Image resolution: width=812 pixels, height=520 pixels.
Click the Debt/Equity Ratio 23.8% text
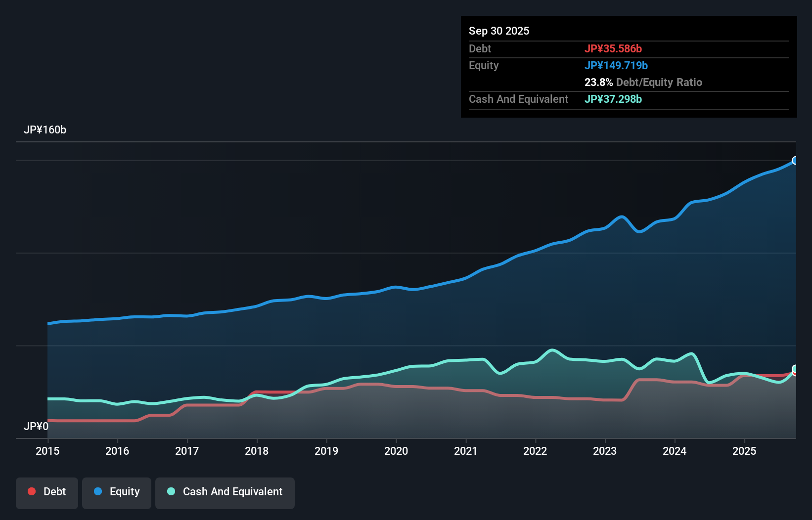[x=643, y=82]
